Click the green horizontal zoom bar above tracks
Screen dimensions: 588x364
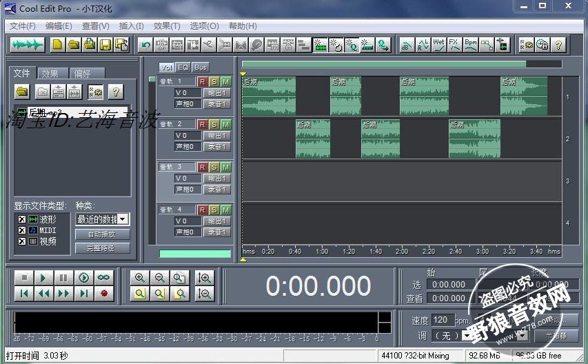point(384,64)
